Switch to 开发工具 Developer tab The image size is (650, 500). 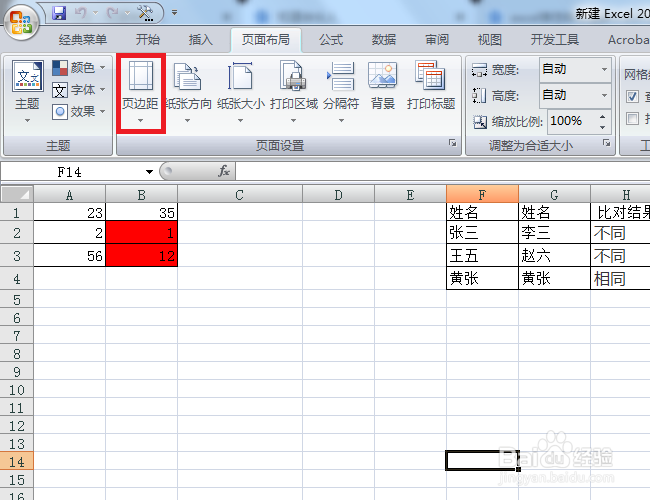click(555, 40)
